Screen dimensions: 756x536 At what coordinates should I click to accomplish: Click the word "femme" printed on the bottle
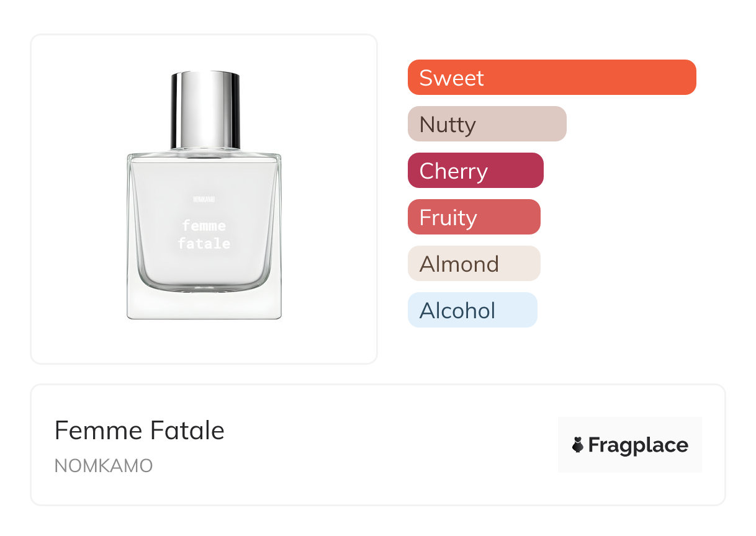(x=204, y=225)
